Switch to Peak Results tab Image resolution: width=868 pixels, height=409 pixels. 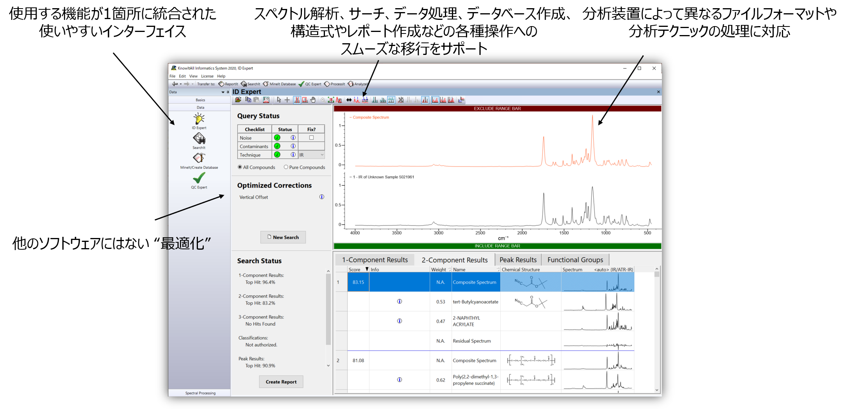(x=518, y=259)
